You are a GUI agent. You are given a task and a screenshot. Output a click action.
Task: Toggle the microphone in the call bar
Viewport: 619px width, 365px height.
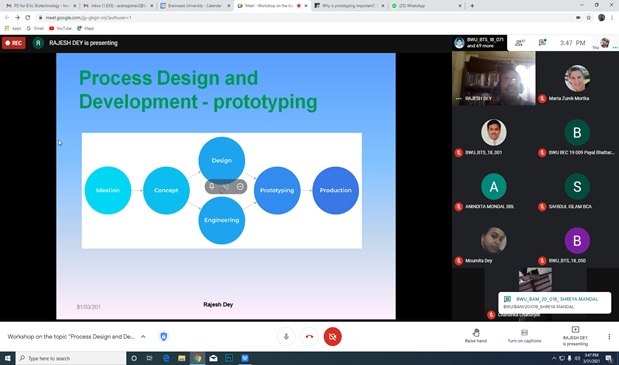click(286, 337)
